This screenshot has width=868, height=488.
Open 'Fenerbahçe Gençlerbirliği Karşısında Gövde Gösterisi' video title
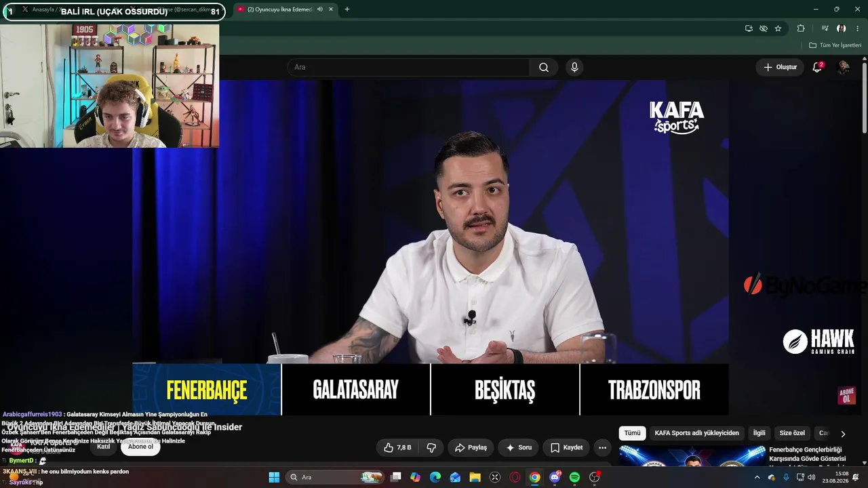coord(807,454)
